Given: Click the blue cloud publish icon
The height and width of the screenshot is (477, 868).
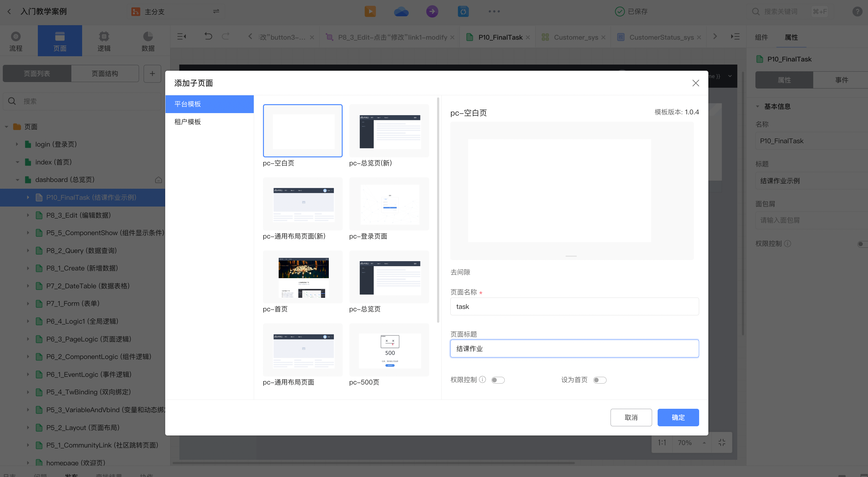Looking at the screenshot, I should tap(401, 11).
